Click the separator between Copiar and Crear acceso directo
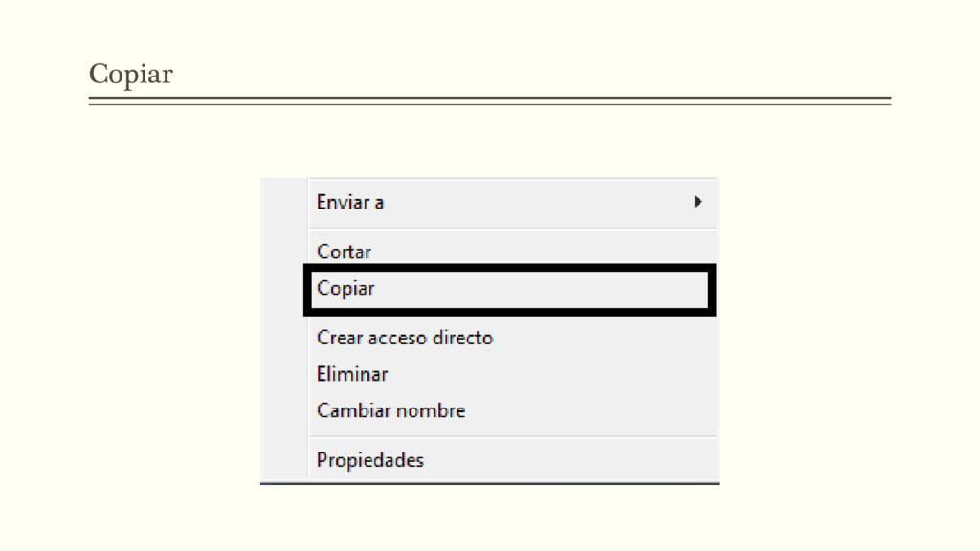The height and width of the screenshot is (551, 980). click(x=512, y=320)
